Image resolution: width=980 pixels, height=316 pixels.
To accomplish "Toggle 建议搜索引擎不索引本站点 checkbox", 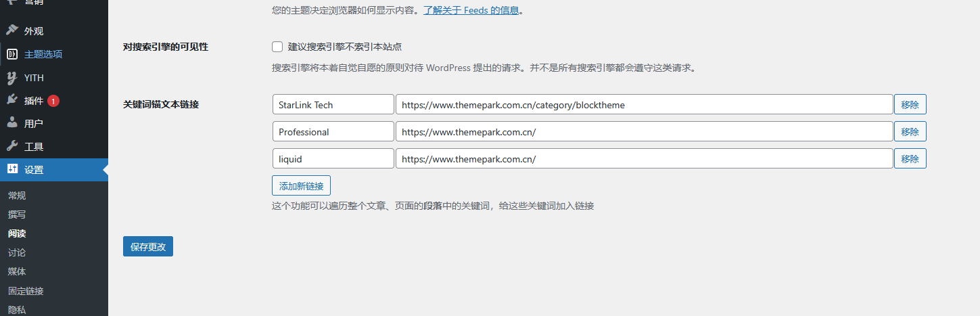I will (x=277, y=47).
